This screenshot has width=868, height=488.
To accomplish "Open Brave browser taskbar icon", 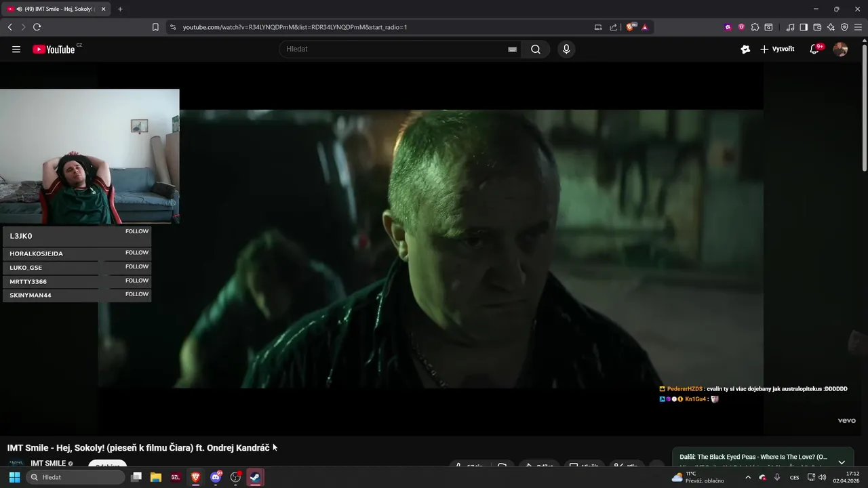I will coord(196,477).
